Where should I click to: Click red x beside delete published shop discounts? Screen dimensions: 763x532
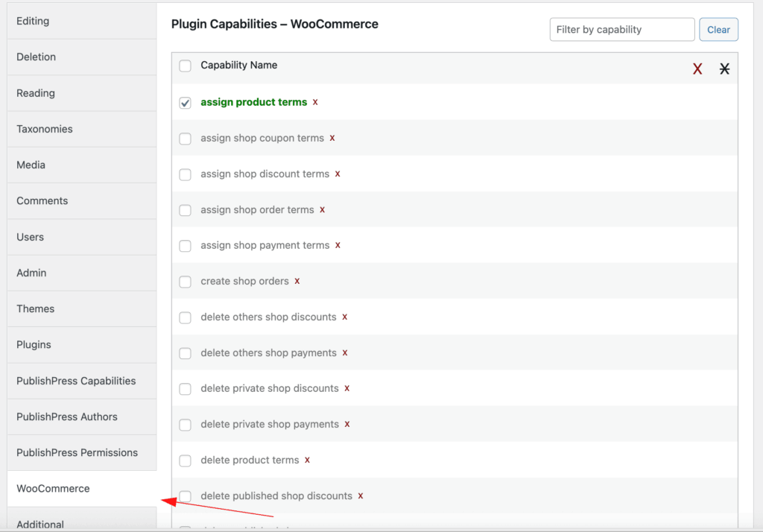pyautogui.click(x=361, y=496)
